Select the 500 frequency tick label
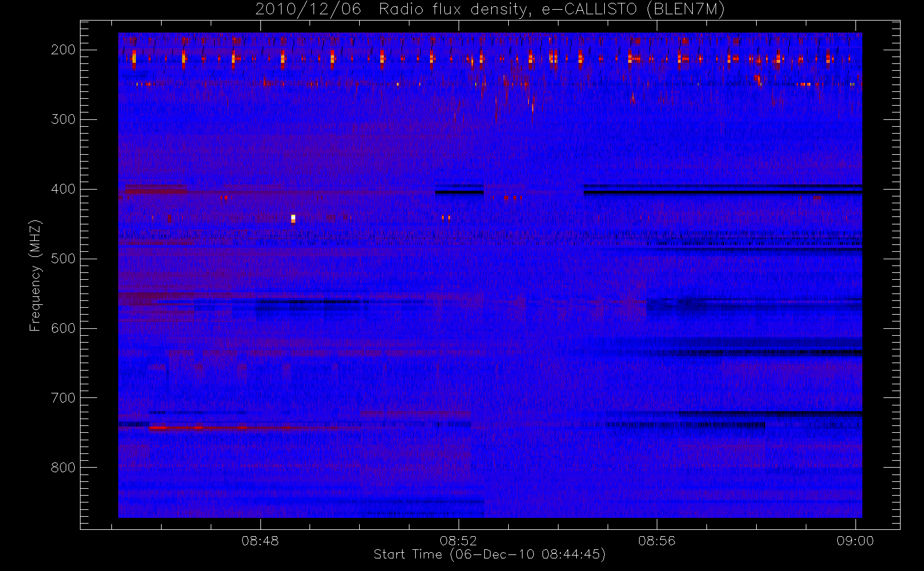Viewport: 924px width, 571px height. coord(63,259)
